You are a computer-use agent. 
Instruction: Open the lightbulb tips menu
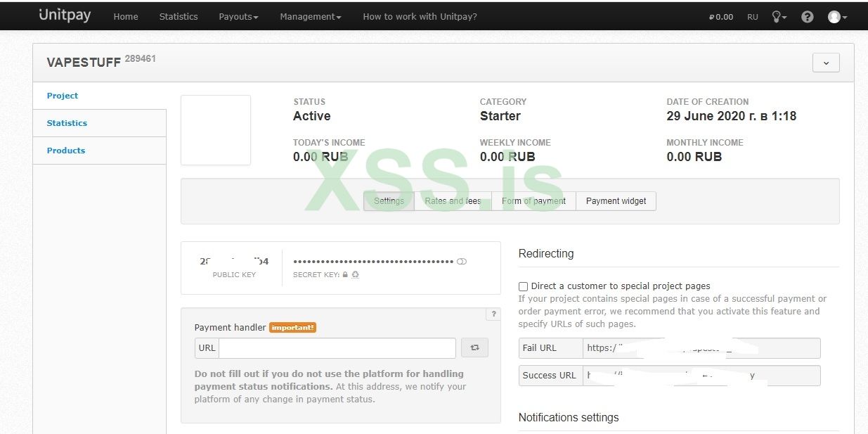(x=779, y=17)
